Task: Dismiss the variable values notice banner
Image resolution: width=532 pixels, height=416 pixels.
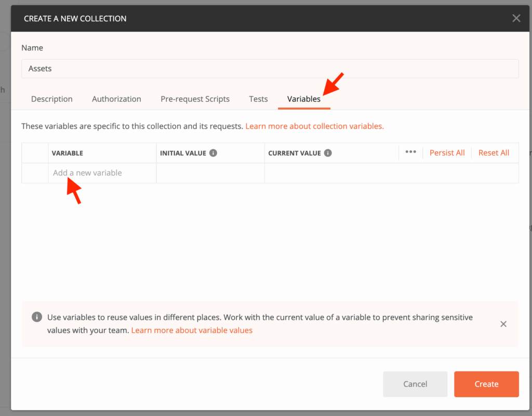Action: click(503, 324)
